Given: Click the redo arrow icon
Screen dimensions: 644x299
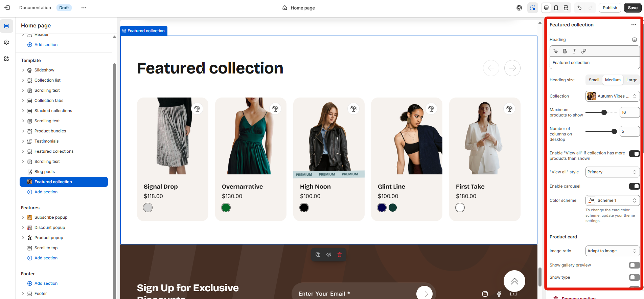Looking at the screenshot, I should click(x=591, y=8).
